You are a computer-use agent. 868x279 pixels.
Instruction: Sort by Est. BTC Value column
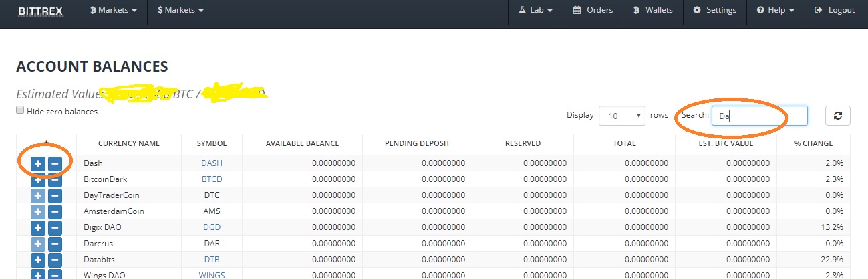coord(726,143)
